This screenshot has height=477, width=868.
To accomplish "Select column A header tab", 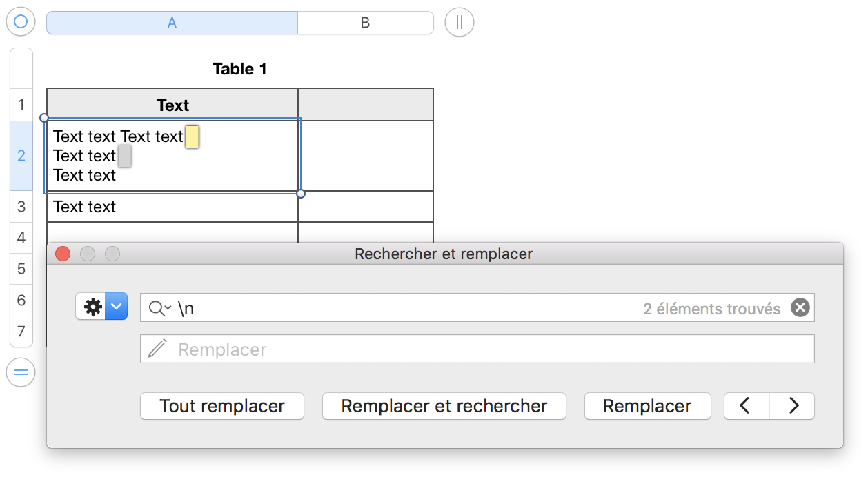I will (x=172, y=23).
